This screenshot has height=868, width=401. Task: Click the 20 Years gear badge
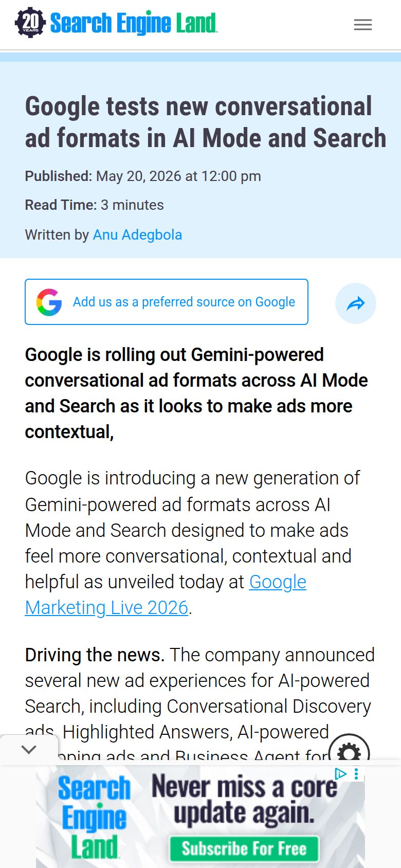coord(31,23)
